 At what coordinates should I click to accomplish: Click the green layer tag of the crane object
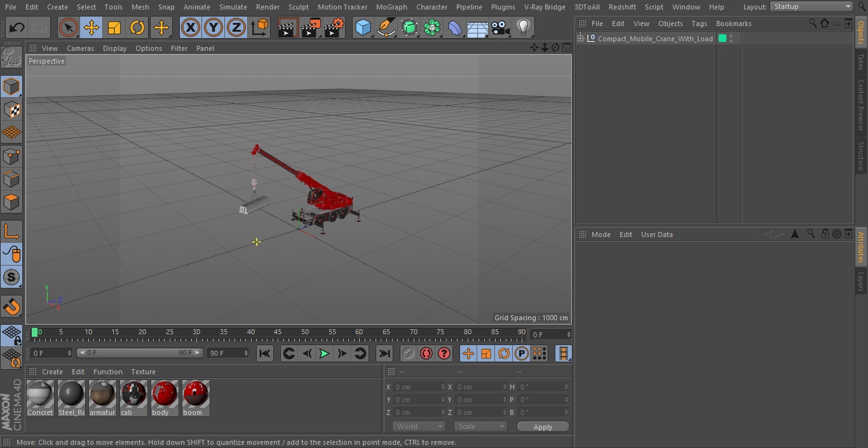click(722, 39)
